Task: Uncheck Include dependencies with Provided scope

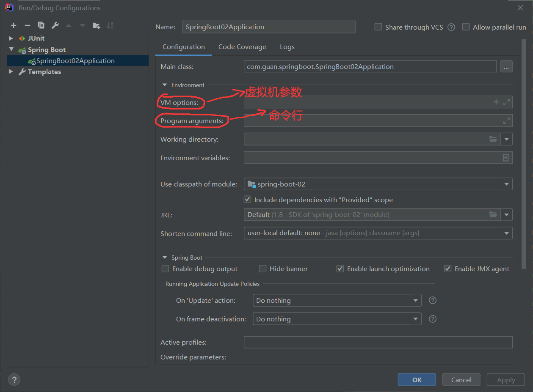Action: [248, 199]
